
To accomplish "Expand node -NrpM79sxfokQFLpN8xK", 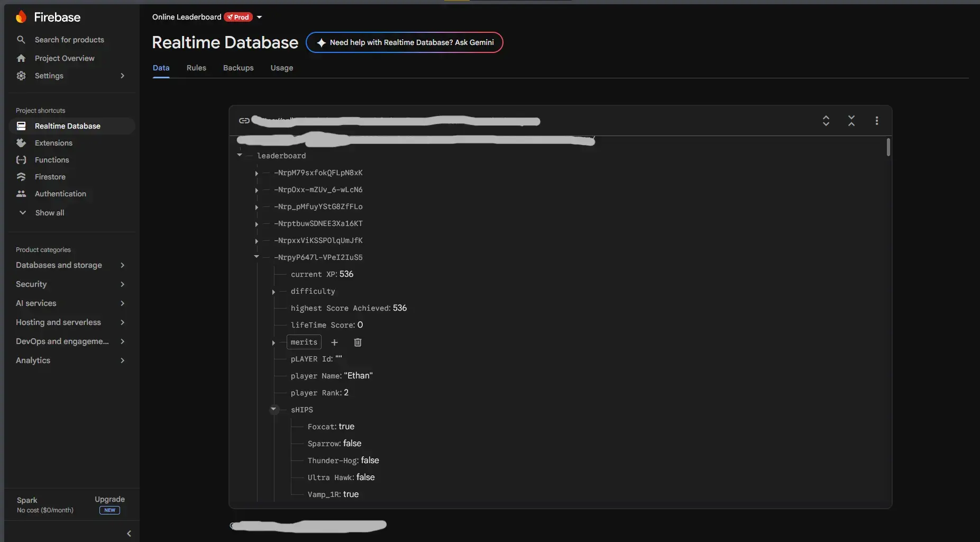I will [x=257, y=173].
